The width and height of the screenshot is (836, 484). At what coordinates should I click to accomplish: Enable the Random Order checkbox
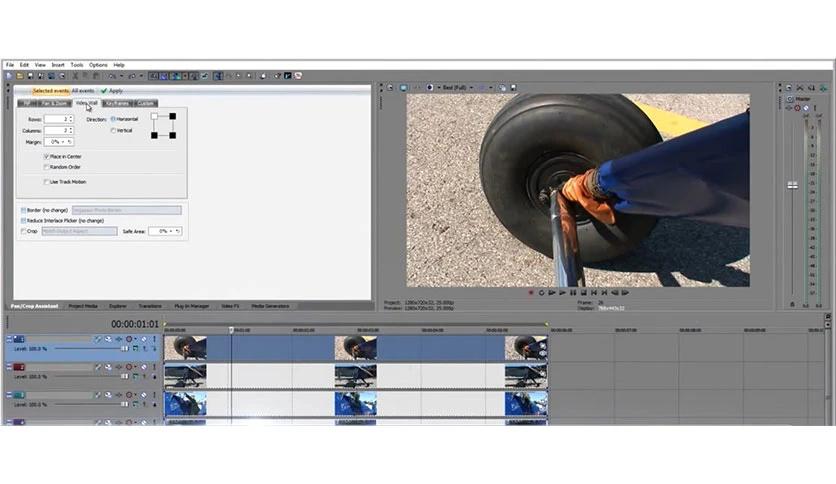[46, 167]
